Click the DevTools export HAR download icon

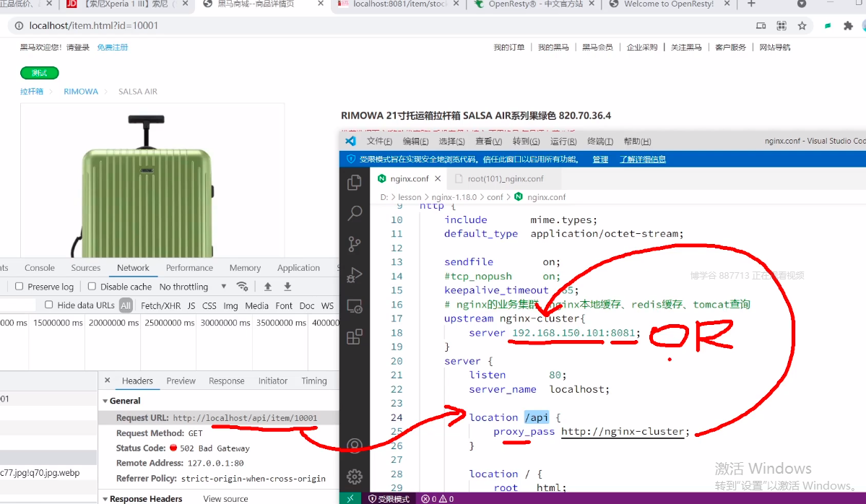coord(287,287)
